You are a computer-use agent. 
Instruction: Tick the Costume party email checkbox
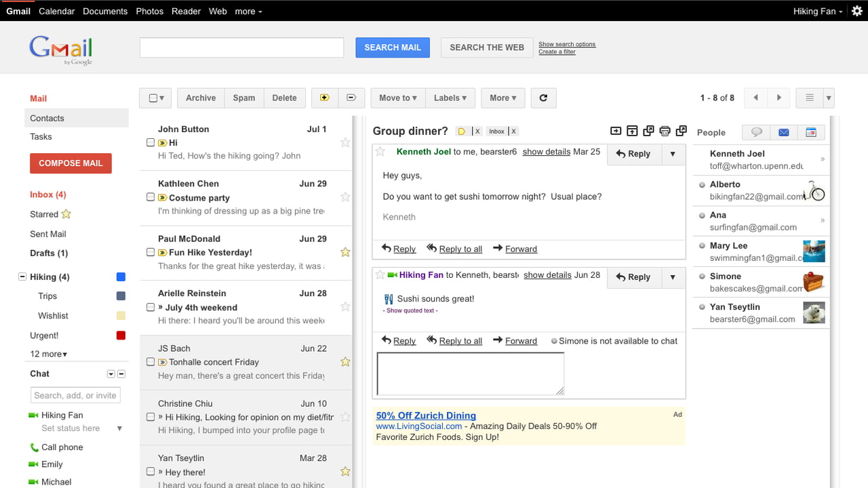click(151, 197)
